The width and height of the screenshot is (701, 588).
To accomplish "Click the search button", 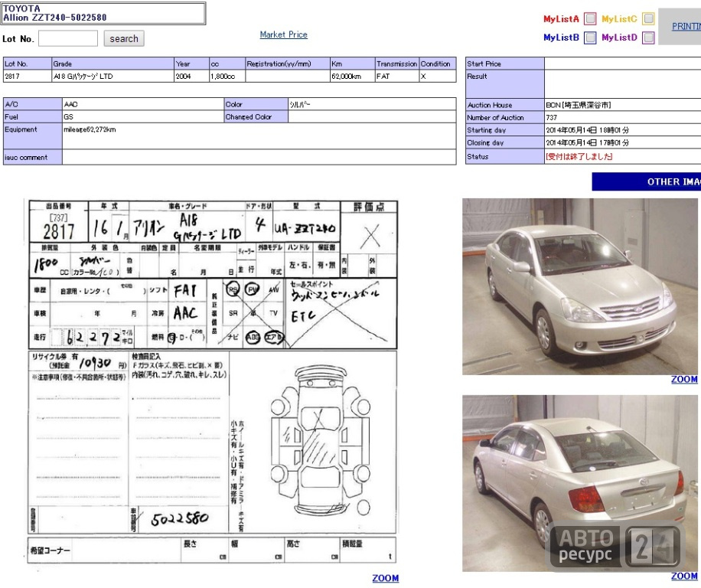I will pyautogui.click(x=124, y=38).
